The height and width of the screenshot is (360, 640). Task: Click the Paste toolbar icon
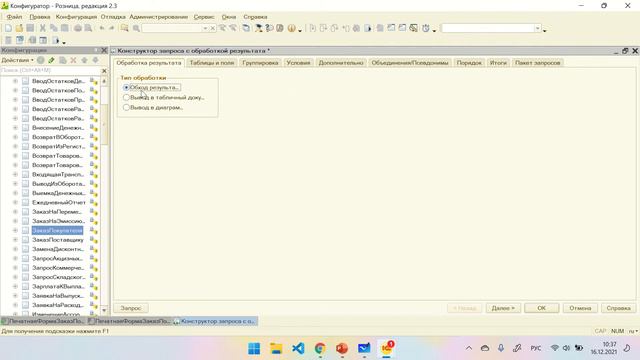pos(64,28)
